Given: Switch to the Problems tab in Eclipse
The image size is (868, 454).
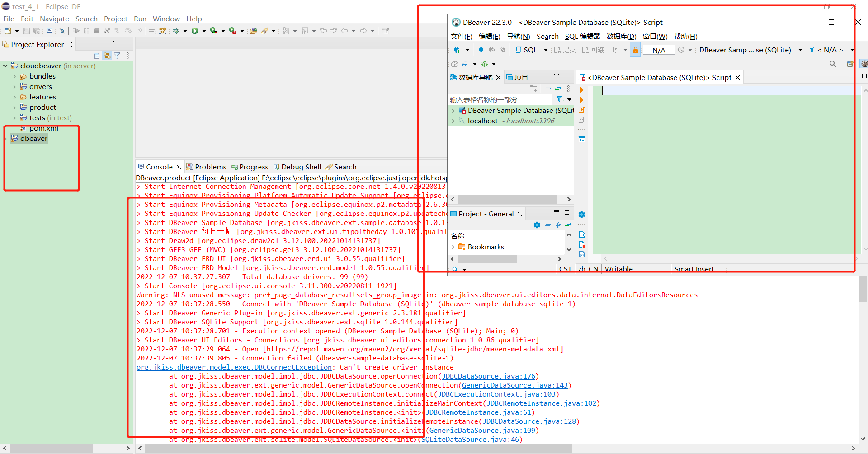Looking at the screenshot, I should (x=210, y=167).
